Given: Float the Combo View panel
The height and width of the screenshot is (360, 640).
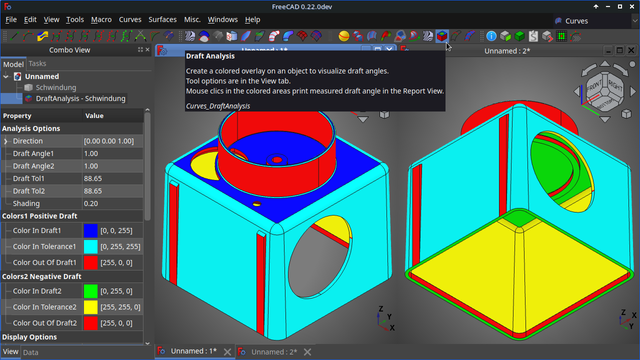Looking at the screenshot, I should point(140,50).
